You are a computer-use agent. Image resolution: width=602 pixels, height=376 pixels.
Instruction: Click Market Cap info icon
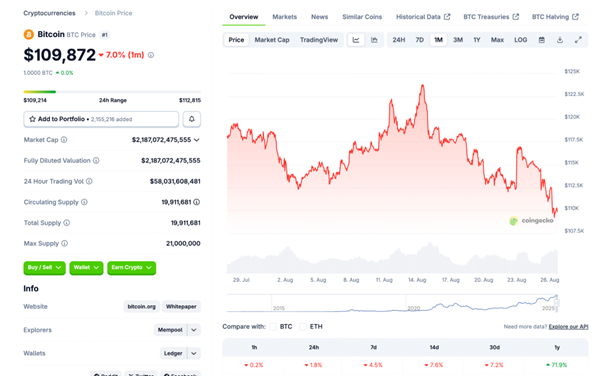coord(64,140)
